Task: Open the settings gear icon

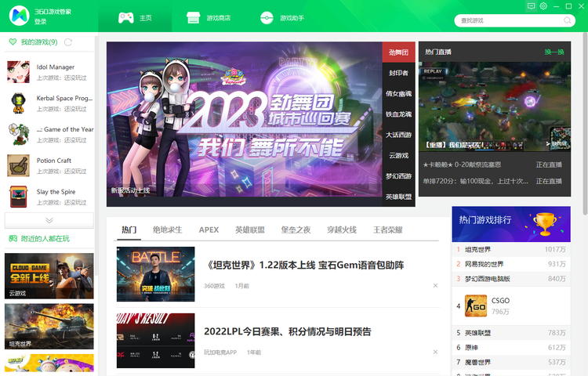Action: point(543,6)
